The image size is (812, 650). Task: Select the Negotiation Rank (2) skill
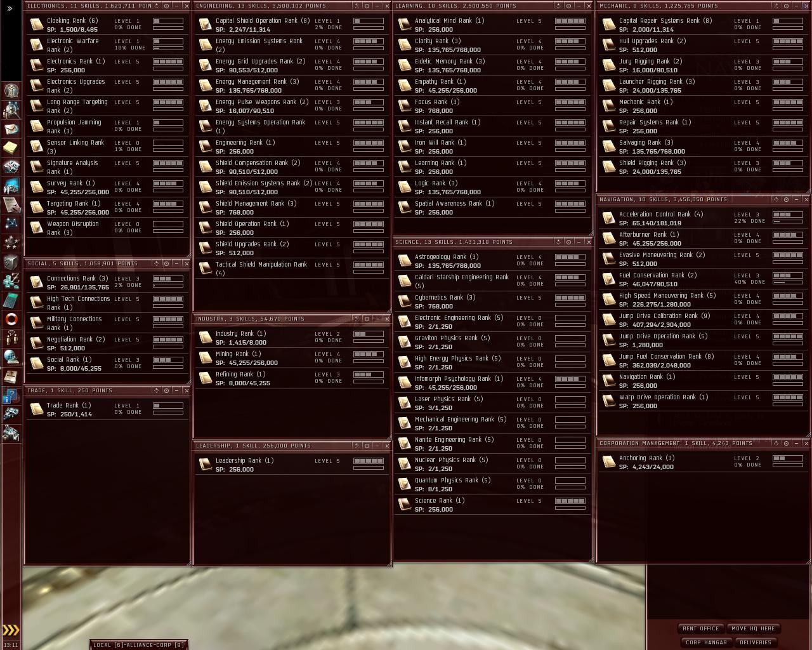coord(107,343)
